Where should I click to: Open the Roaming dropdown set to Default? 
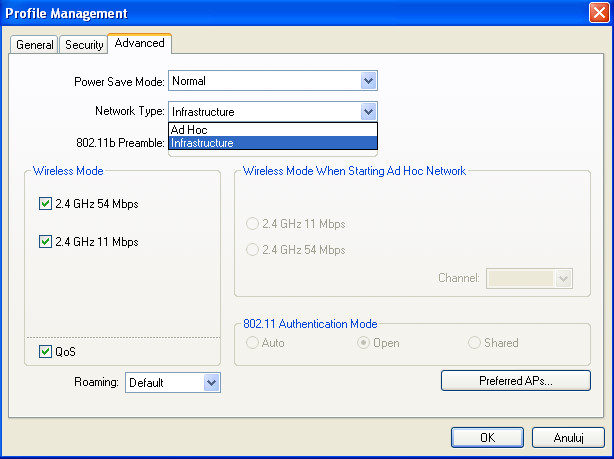pos(173,382)
